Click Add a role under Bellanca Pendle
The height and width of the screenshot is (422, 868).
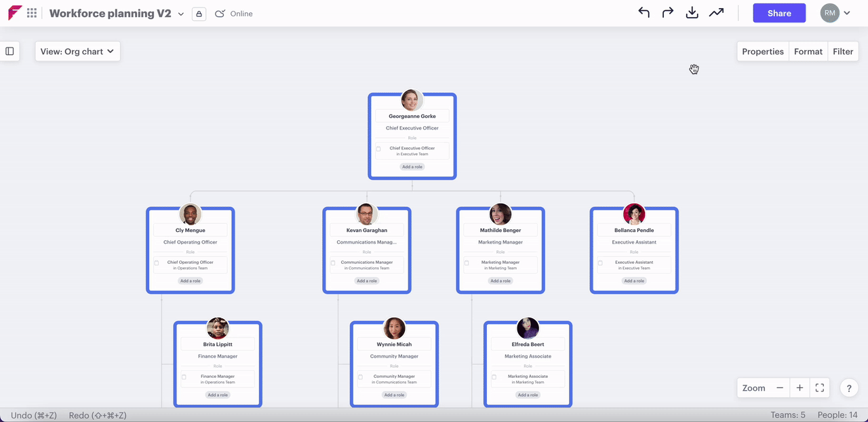coord(634,281)
